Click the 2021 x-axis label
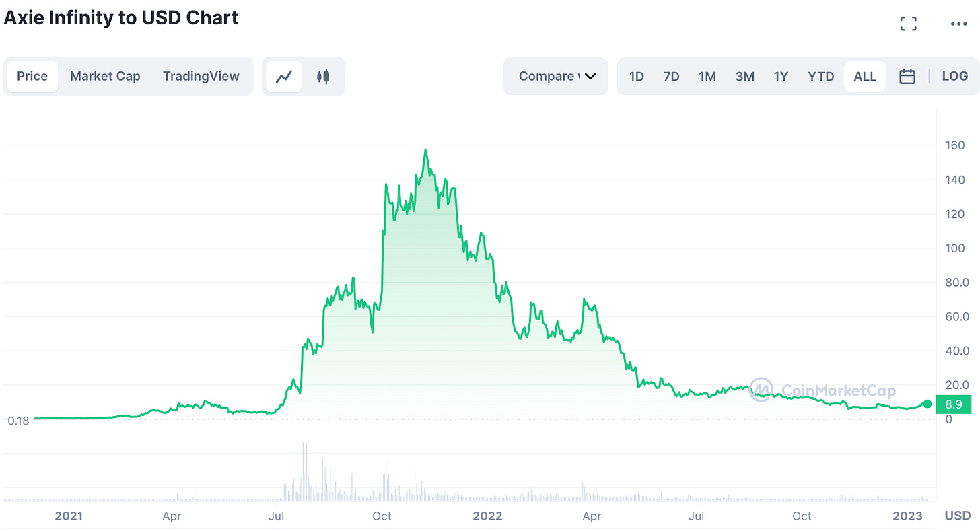This screenshot has height=529, width=980. [68, 516]
